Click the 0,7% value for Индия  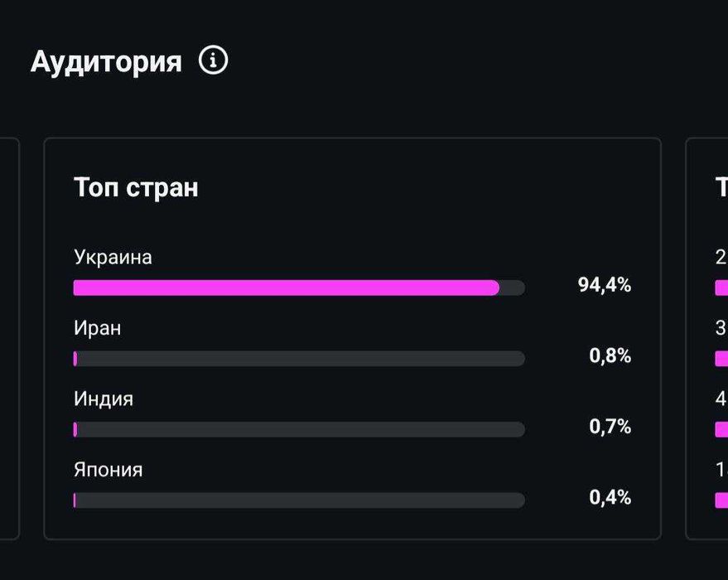(610, 427)
